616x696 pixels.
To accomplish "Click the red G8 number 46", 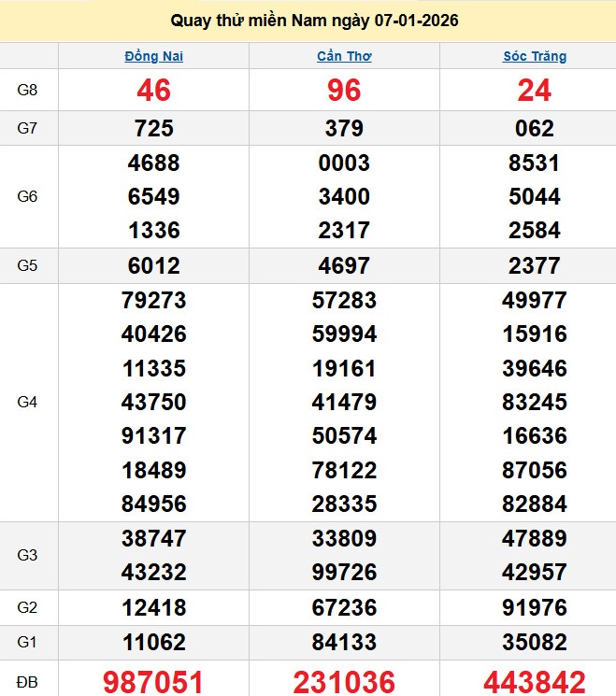I will 153,91.
